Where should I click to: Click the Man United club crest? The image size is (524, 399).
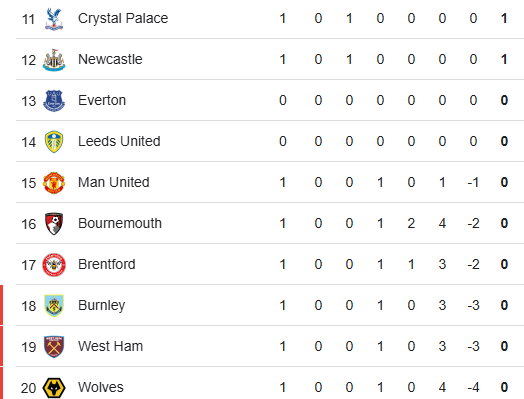(54, 183)
